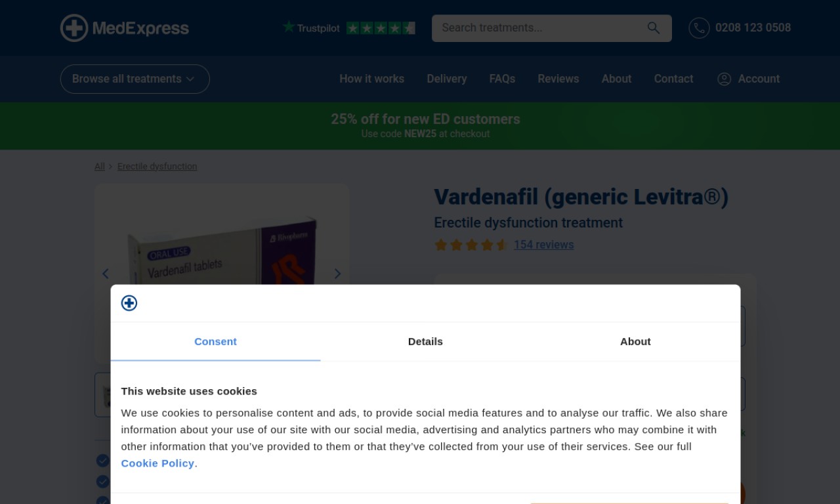840x504 pixels.
Task: Click the search magnifier icon
Action: click(x=654, y=28)
